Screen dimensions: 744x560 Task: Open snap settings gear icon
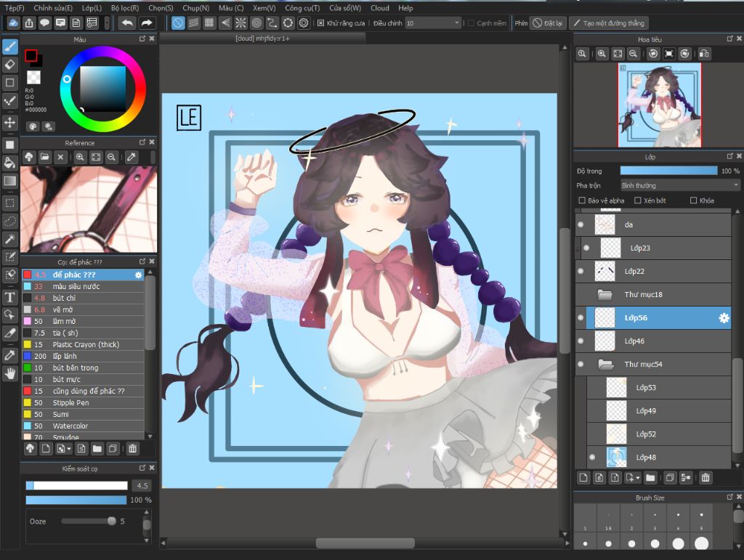click(304, 23)
